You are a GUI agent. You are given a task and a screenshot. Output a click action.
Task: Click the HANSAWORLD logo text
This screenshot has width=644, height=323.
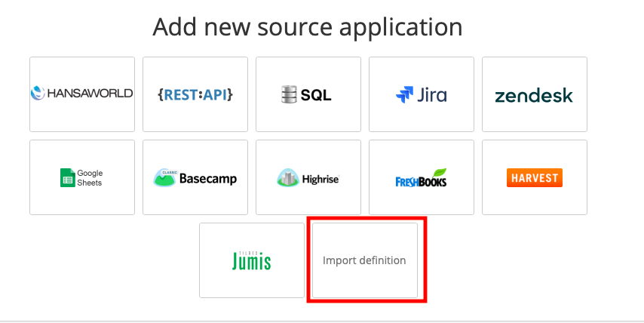click(89, 94)
